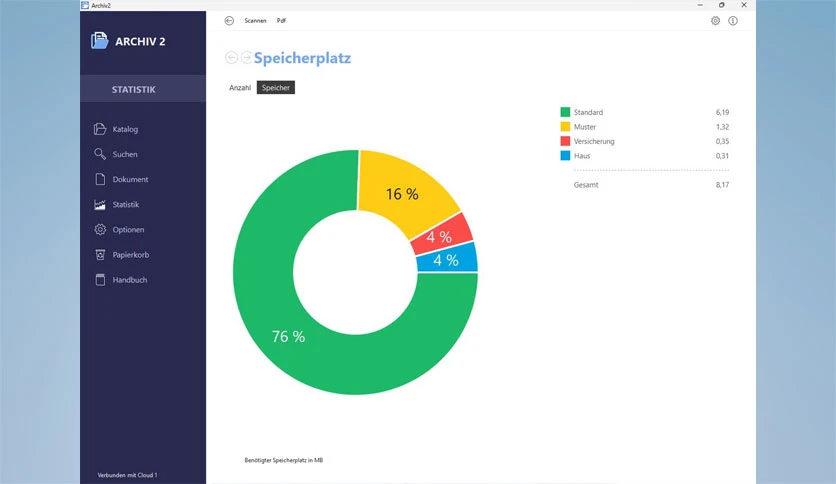836x484 pixels.
Task: Click the Papierkorb trash icon
Action: click(x=100, y=255)
